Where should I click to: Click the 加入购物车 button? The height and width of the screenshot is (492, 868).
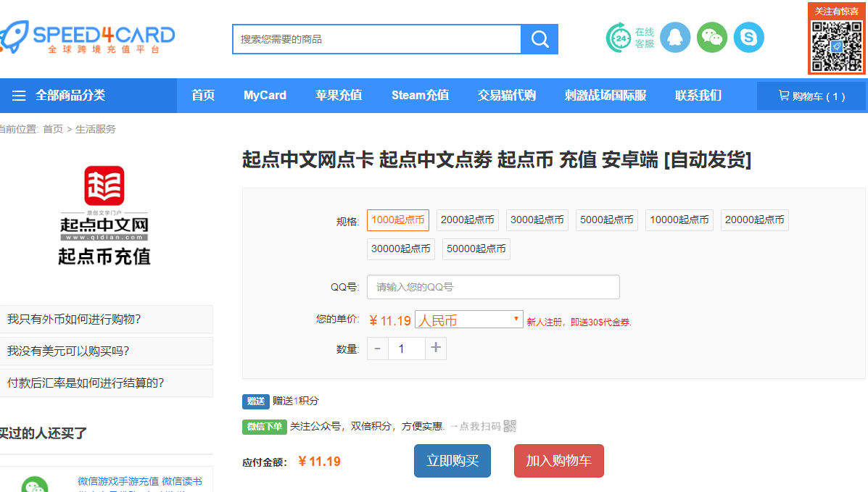tap(558, 460)
